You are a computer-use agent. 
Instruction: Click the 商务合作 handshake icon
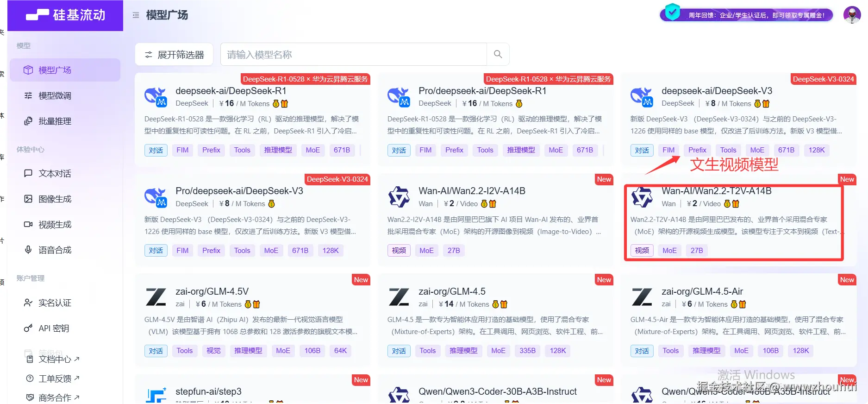tap(30, 398)
